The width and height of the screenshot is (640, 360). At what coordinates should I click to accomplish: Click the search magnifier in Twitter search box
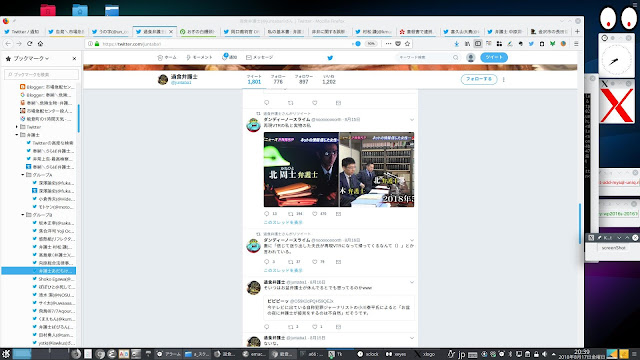(x=456, y=58)
